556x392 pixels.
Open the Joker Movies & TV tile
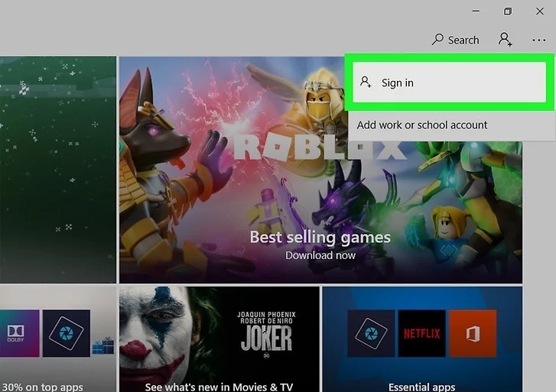[x=219, y=339]
